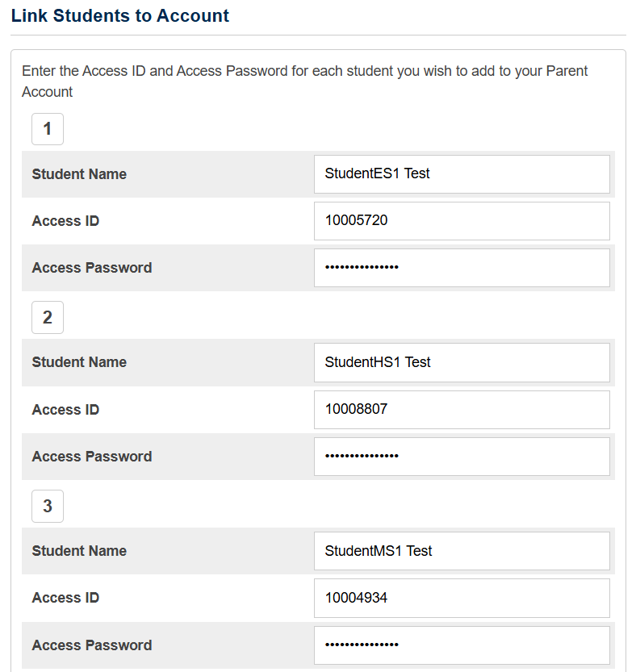Click the Access Password label for student 2
This screenshot has height=672, width=636.
click(x=92, y=457)
